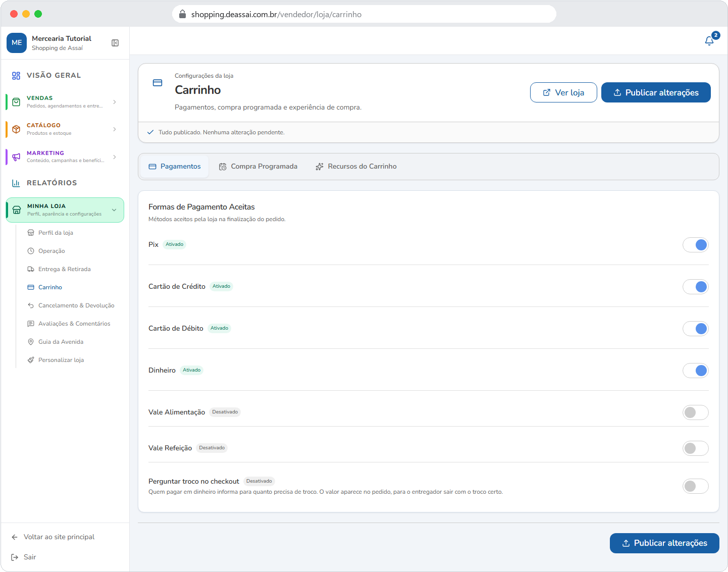
Task: Open the Recursos do Carrinho tab
Action: tap(356, 167)
